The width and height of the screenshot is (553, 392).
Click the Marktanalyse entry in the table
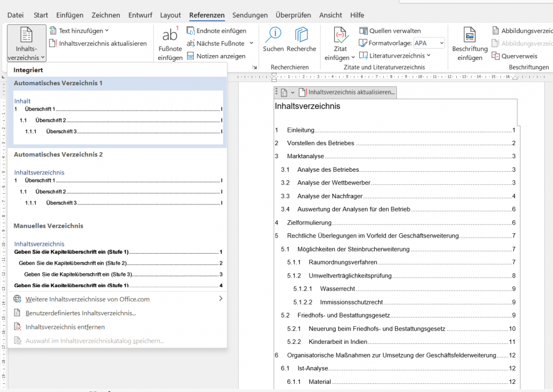(306, 157)
